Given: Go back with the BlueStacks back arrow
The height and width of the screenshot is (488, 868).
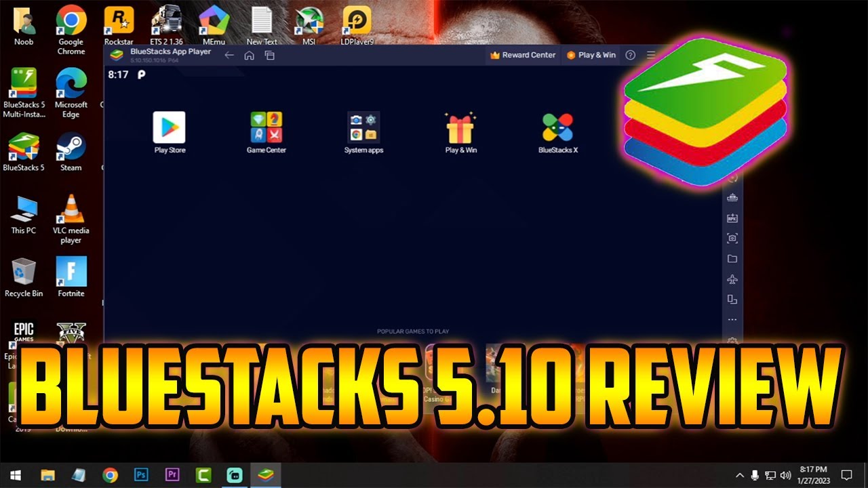Looking at the screenshot, I should coord(229,56).
